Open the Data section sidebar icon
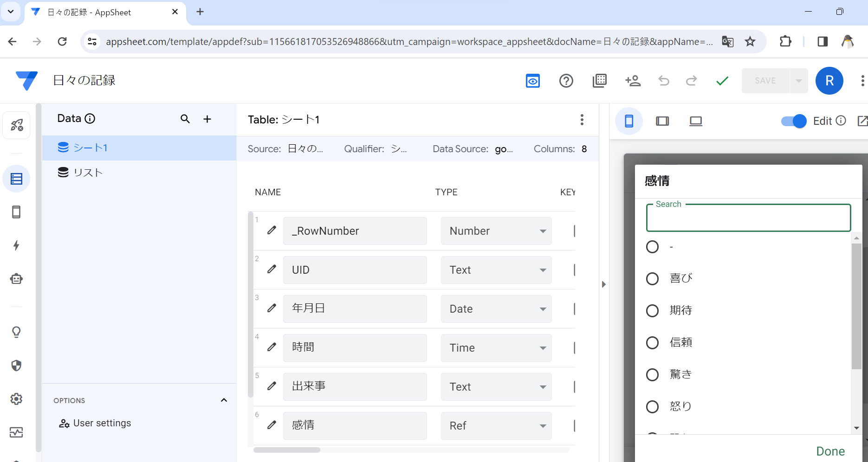Image resolution: width=868 pixels, height=462 pixels. click(17, 179)
